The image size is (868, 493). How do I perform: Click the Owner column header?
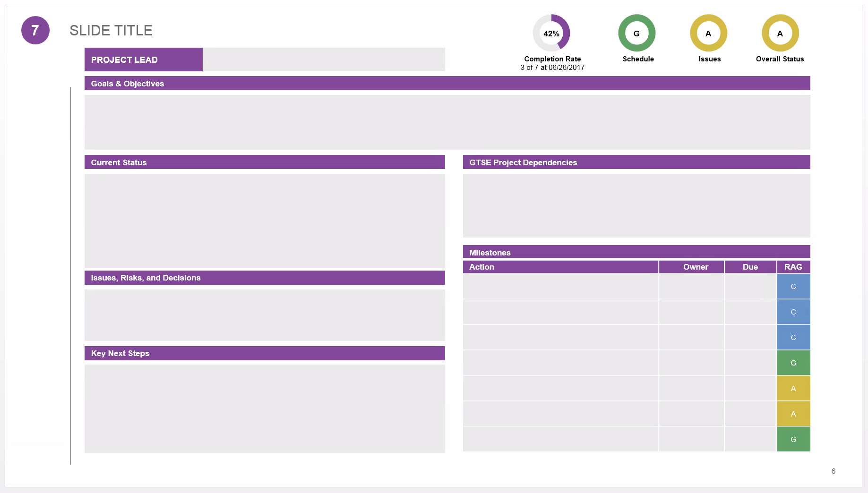tap(695, 267)
